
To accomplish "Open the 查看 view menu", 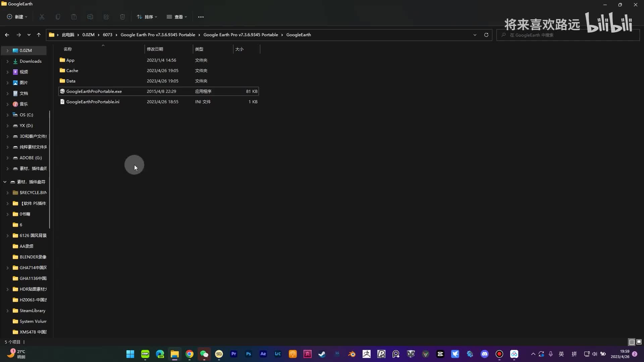I will (x=177, y=17).
